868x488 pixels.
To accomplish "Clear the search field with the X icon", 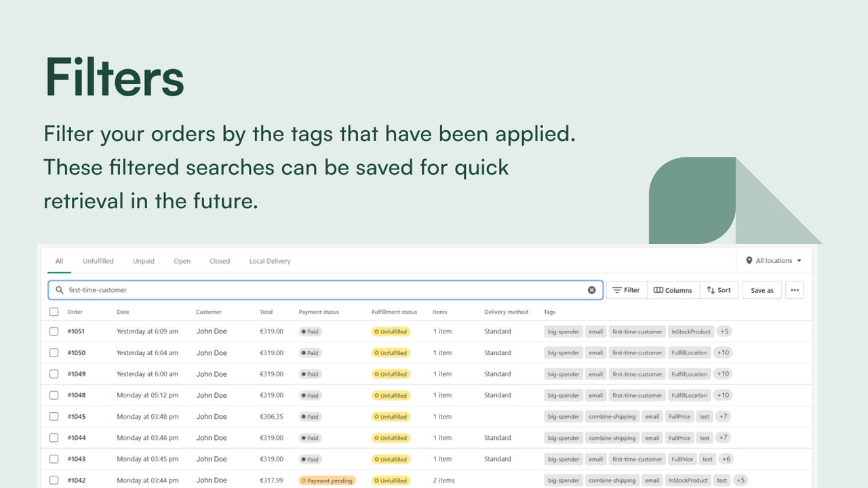I will (591, 290).
